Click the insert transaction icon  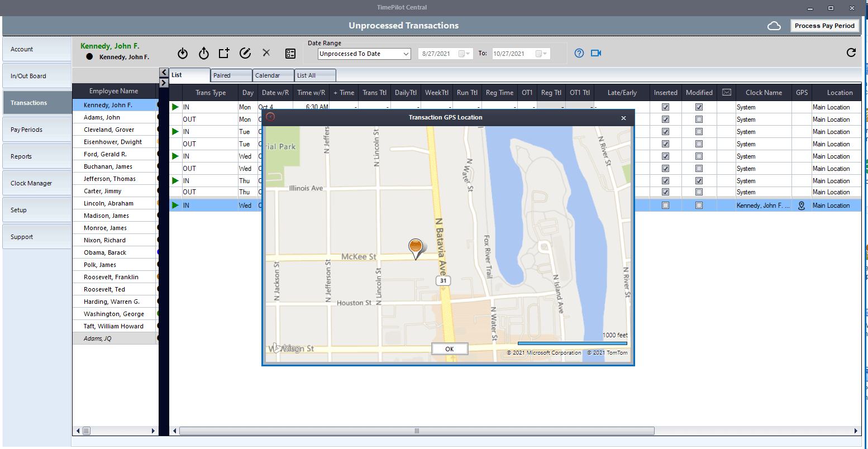click(224, 54)
